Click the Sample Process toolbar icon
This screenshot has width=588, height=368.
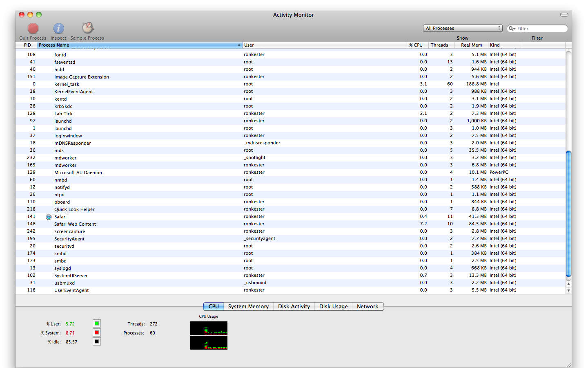coord(88,28)
